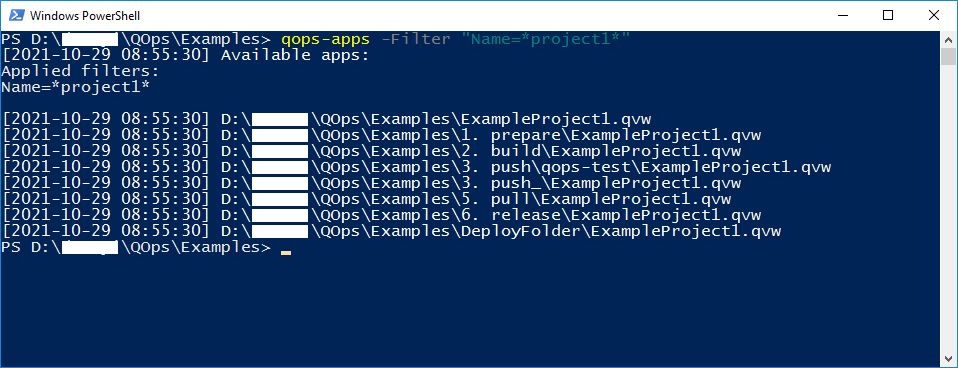This screenshot has height=368, width=958.
Task: Close the Windows PowerShell window
Action: [934, 15]
